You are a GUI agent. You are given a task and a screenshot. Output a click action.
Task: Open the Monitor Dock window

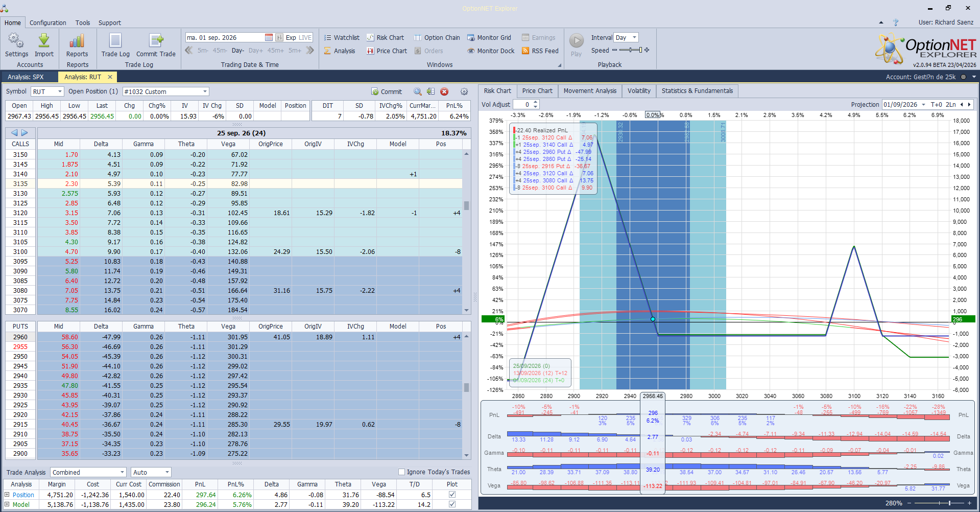coord(491,51)
